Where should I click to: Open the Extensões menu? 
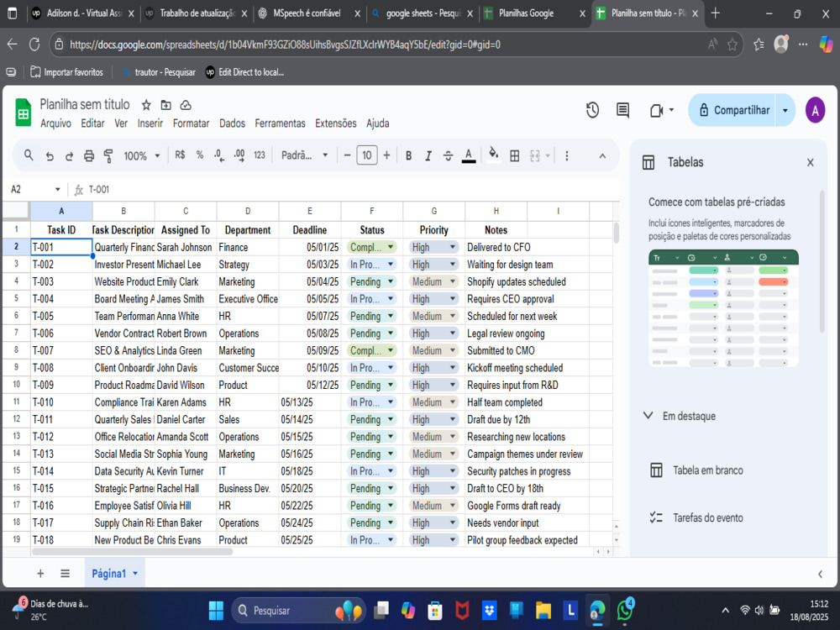336,123
